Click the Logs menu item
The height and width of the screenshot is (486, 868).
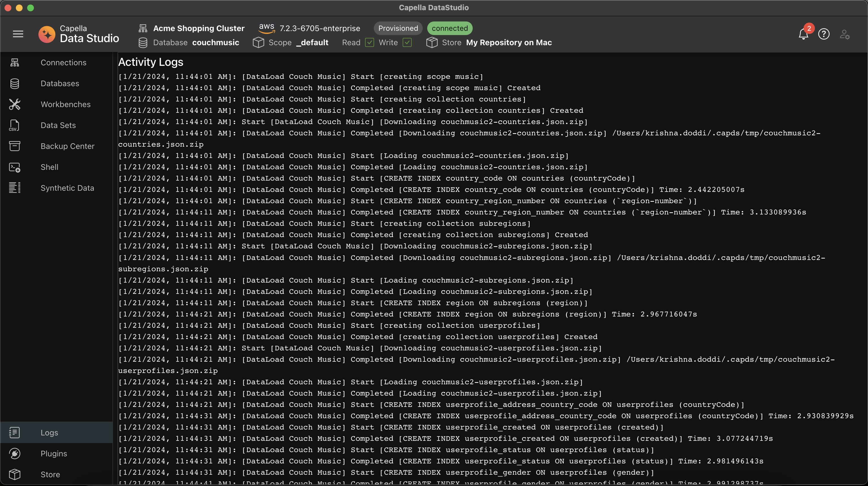coord(49,432)
